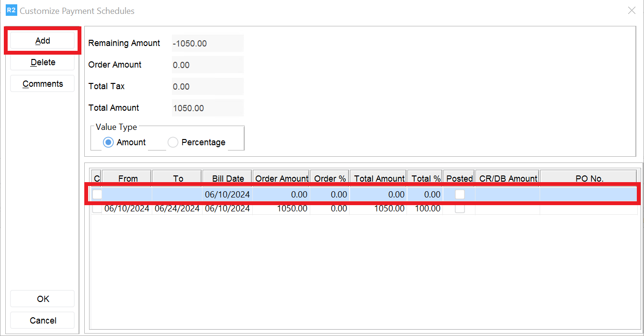644x336 pixels.
Task: Click the Total Amount field showing 1050.00
Action: point(207,108)
